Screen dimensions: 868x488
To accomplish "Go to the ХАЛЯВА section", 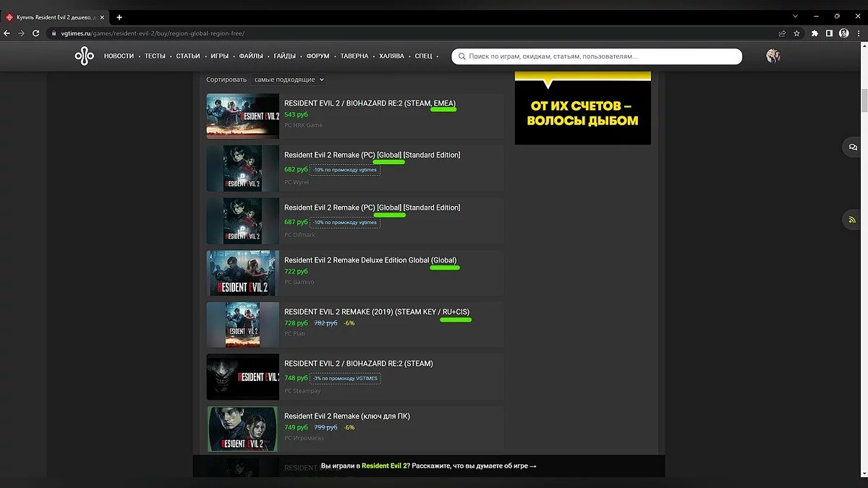I will click(x=391, y=56).
